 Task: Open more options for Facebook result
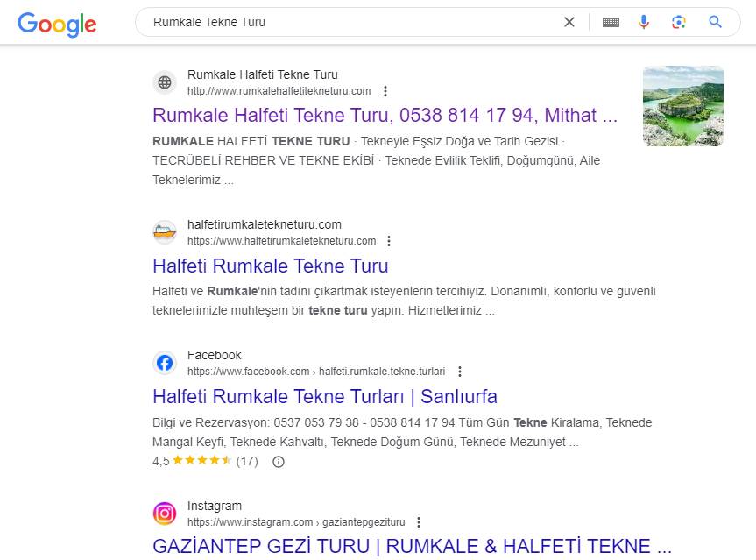460,372
